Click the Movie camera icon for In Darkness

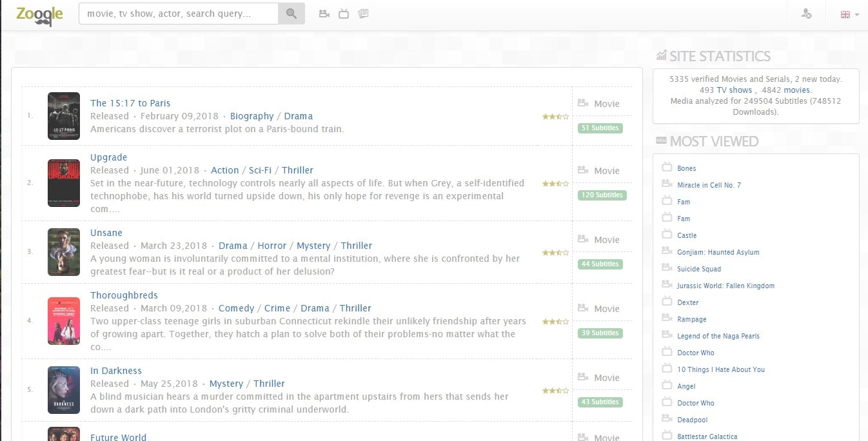[x=583, y=377]
